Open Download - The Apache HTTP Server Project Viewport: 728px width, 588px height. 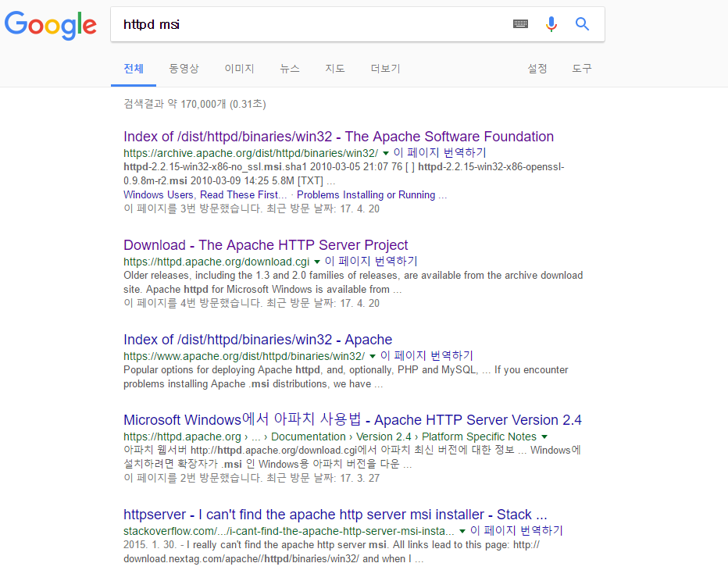click(266, 244)
